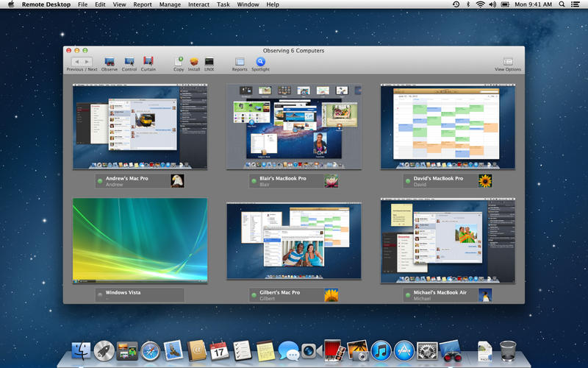The width and height of the screenshot is (588, 368).
Task: Advance to the next computer screen
Action: pos(87,62)
